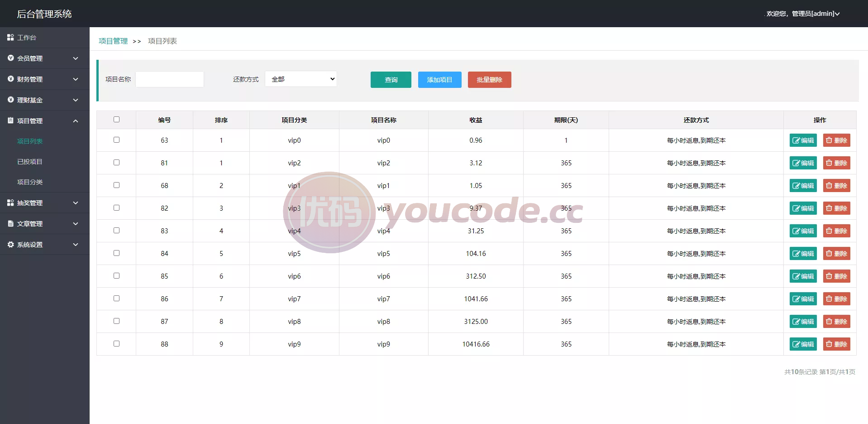Expand 会员管理 menu chevron
868x424 pixels.
[76, 58]
